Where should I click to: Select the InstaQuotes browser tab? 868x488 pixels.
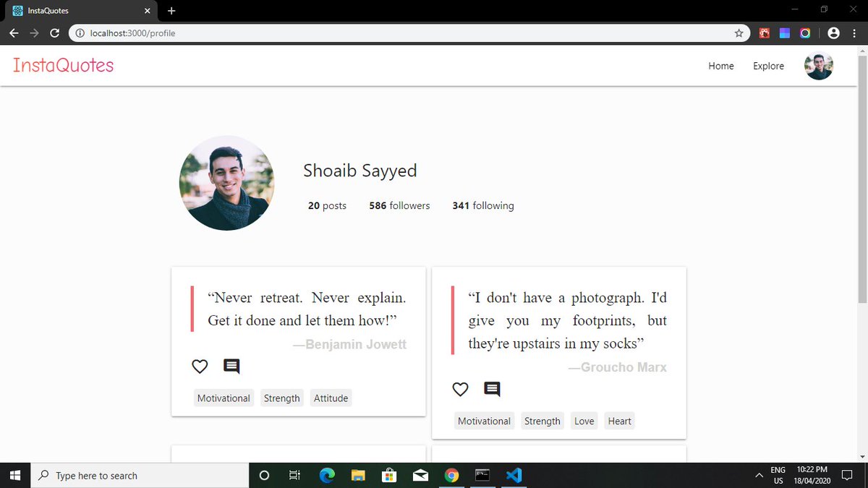[x=80, y=11]
